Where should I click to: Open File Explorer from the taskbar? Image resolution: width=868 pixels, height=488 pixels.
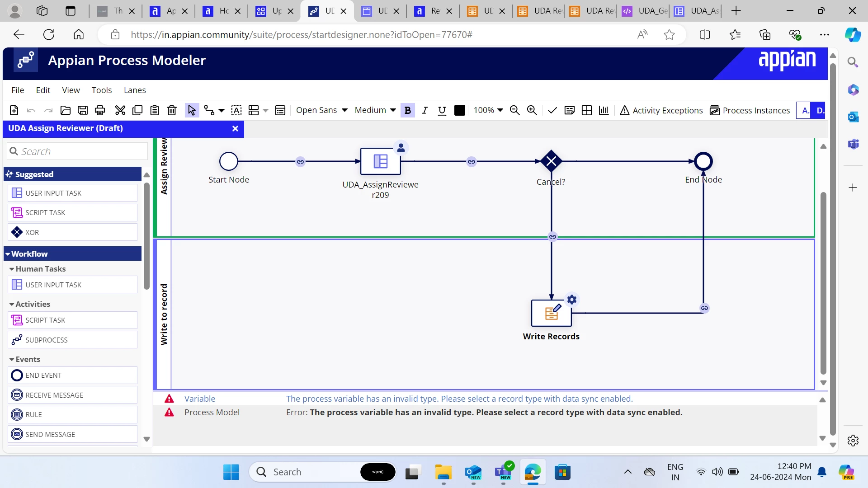443,472
